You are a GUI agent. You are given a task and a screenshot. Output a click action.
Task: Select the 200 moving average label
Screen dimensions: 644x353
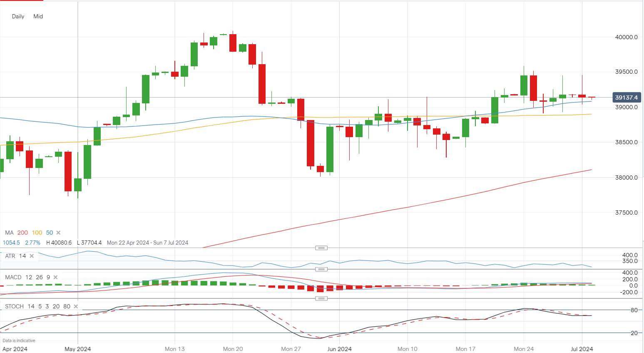(x=22, y=233)
